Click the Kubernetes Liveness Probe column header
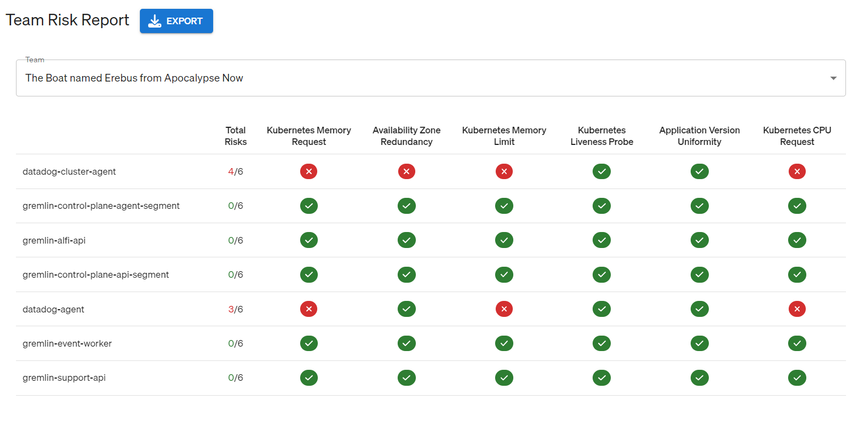 pos(601,136)
